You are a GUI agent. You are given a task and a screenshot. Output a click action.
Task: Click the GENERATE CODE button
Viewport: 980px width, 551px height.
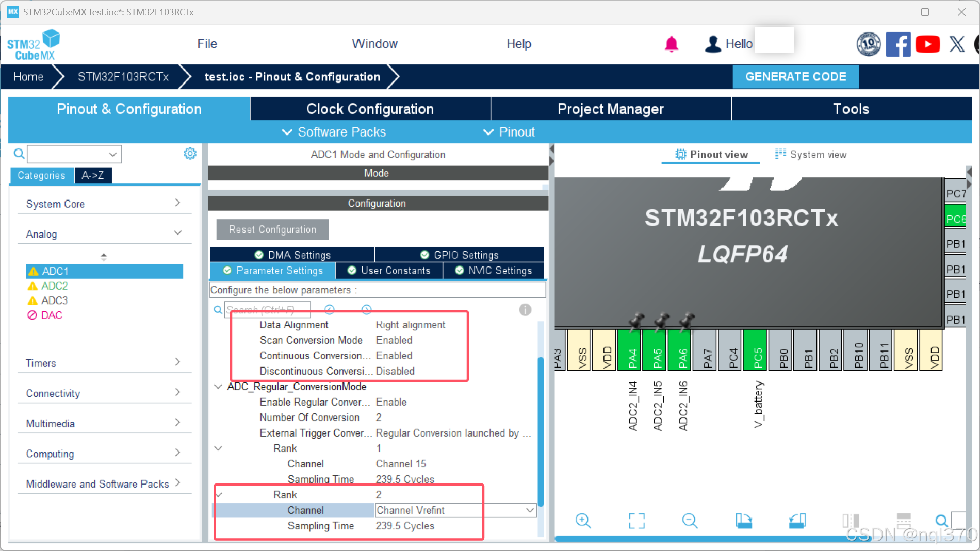click(795, 77)
